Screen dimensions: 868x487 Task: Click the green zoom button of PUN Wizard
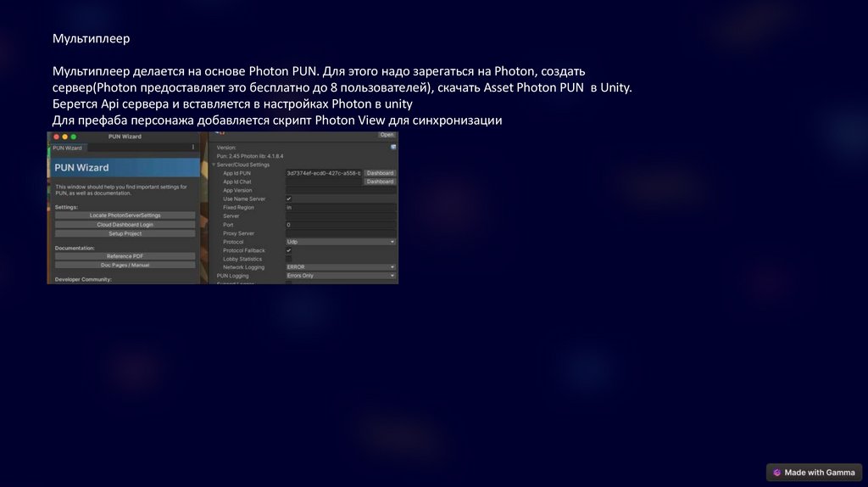coord(73,137)
